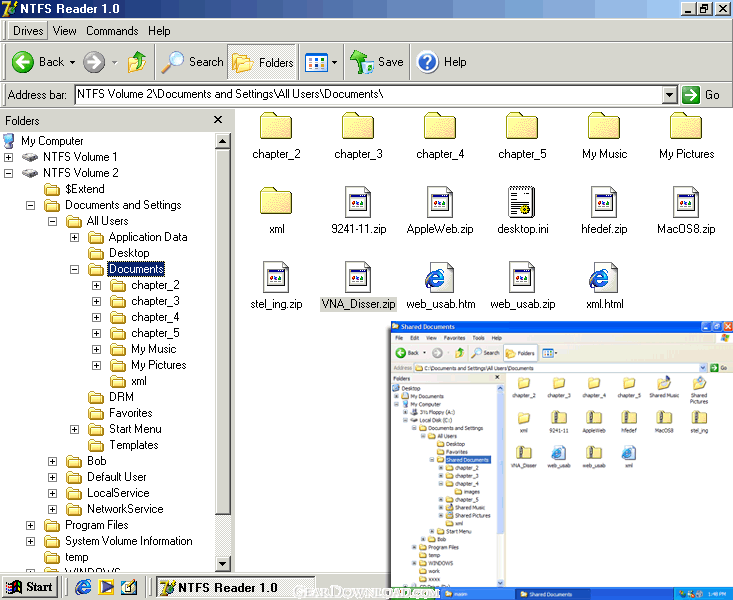Select stel_ing.zip file icon
The image size is (733, 600).
[276, 277]
